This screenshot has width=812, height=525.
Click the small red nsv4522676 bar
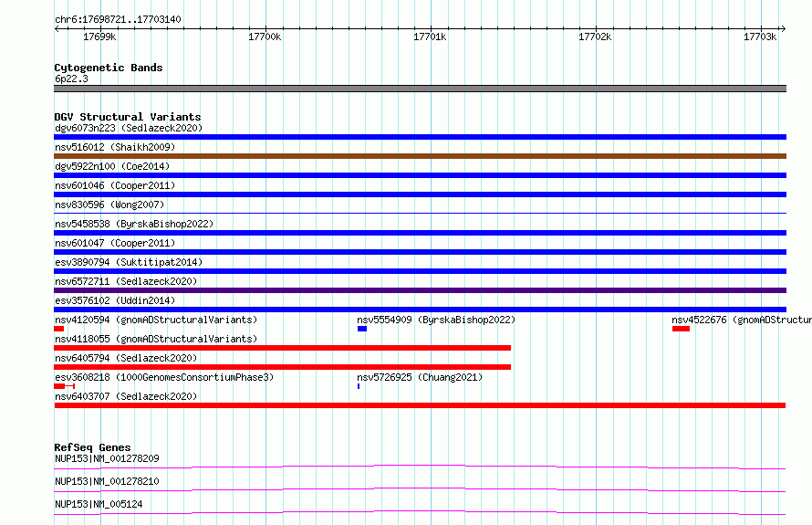(681, 329)
